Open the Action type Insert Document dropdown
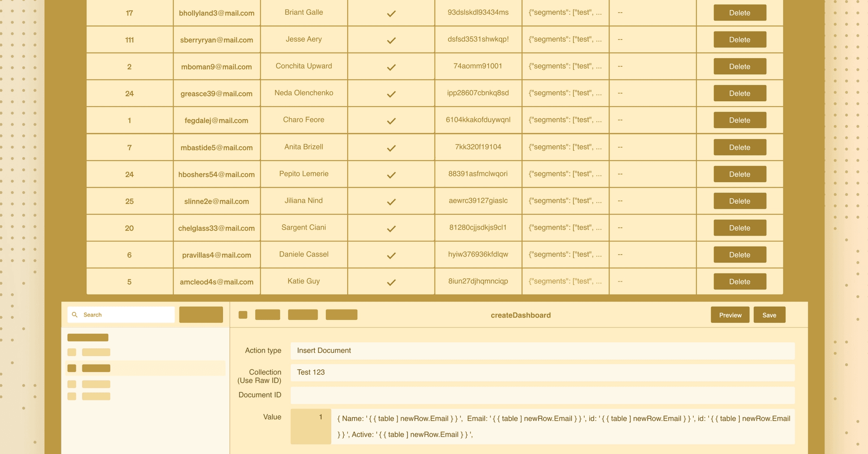This screenshot has width=868, height=454. coord(542,351)
